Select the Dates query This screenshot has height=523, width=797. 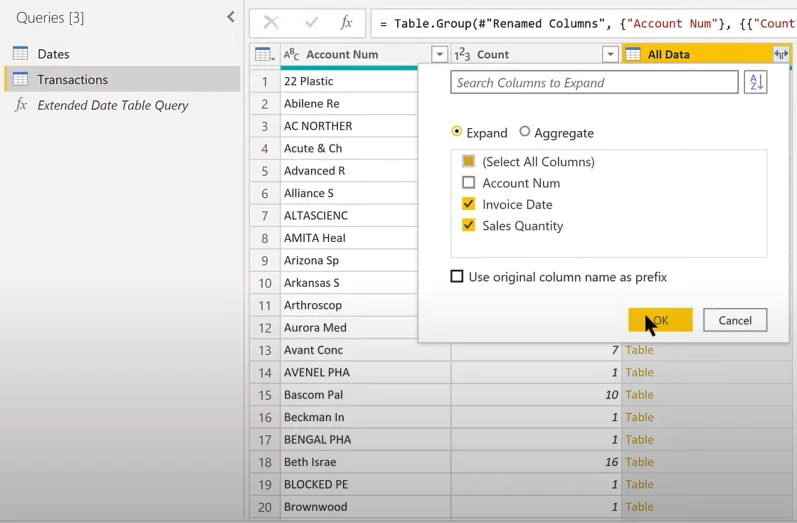[x=122, y=54]
